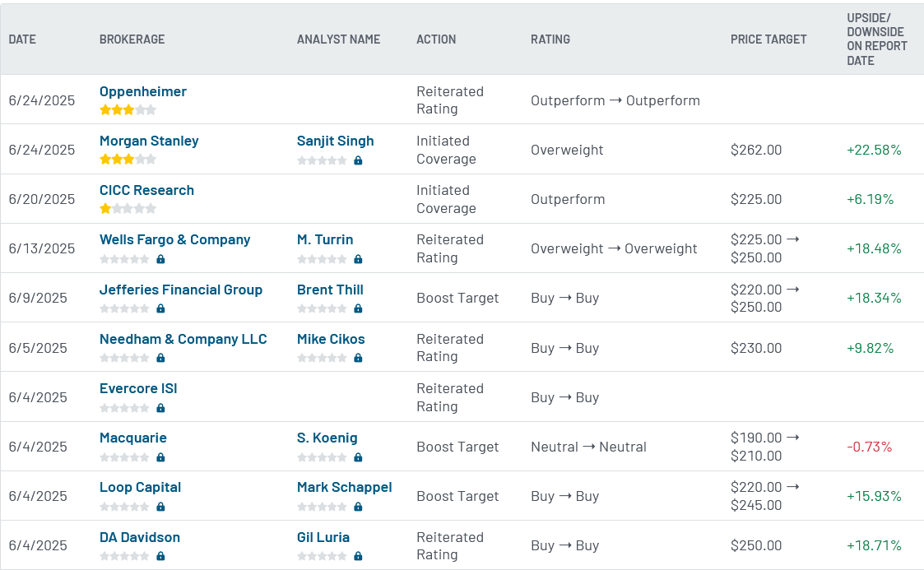Open the DA Davidson brokerage link
The image size is (924, 570).
[140, 538]
